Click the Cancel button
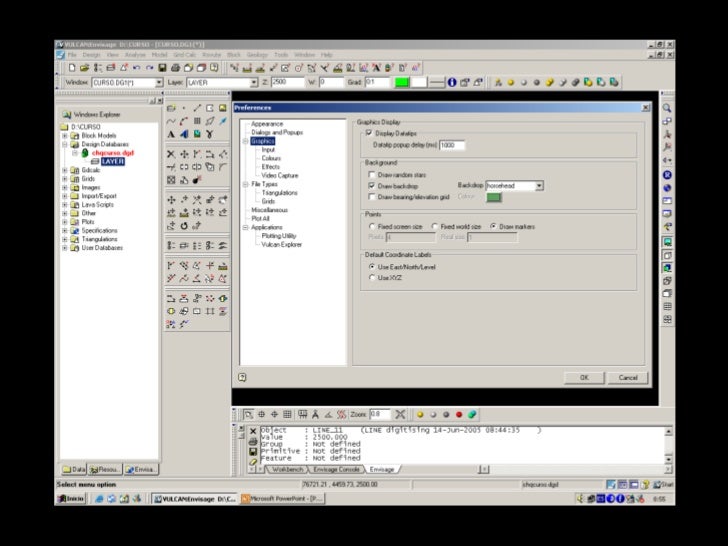The image size is (728, 546). point(627,377)
